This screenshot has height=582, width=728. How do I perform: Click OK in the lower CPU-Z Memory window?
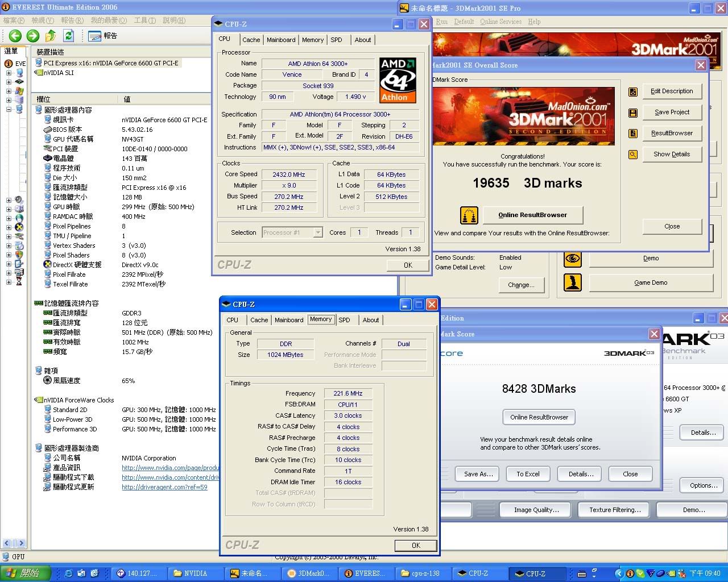click(416, 546)
